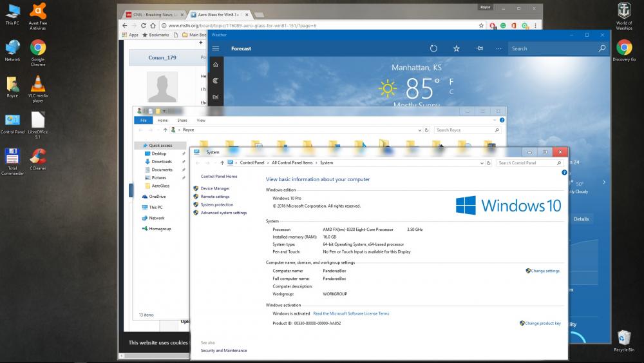Click the Search Control Panel field
The image size is (644, 363).
(x=526, y=163)
